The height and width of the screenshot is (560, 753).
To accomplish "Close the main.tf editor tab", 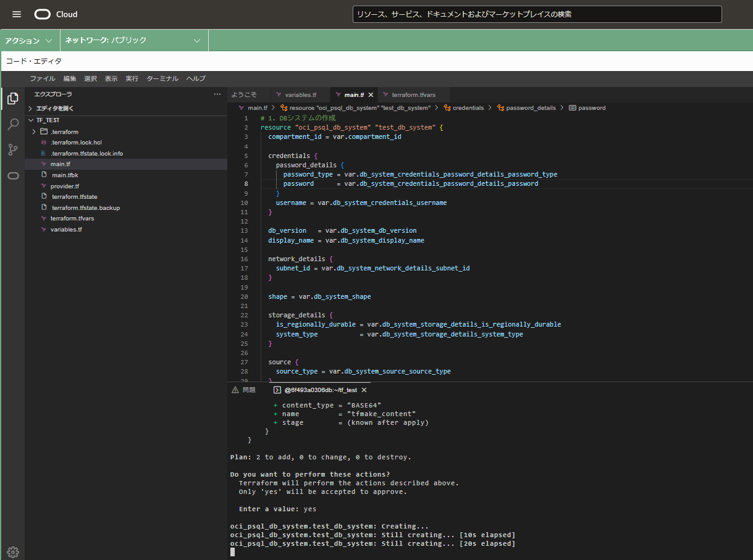I will click(371, 95).
